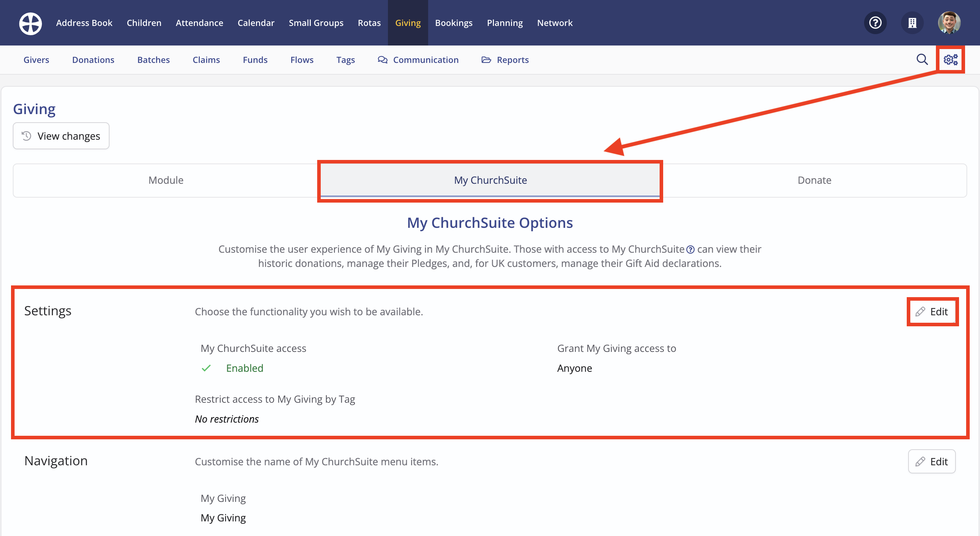Viewport: 980px width, 536px height.
Task: Go to Rotas module
Action: pyautogui.click(x=369, y=23)
